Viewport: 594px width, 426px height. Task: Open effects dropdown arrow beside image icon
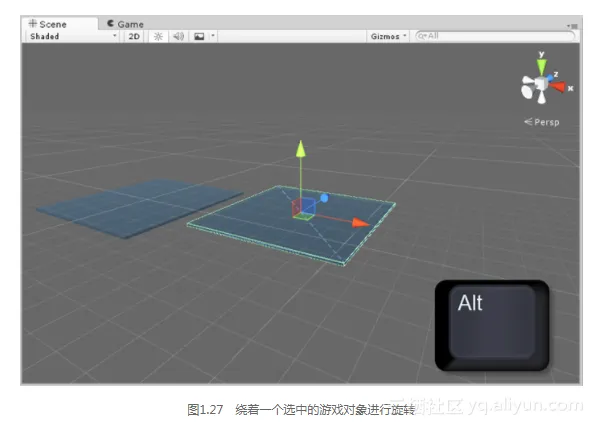point(213,36)
